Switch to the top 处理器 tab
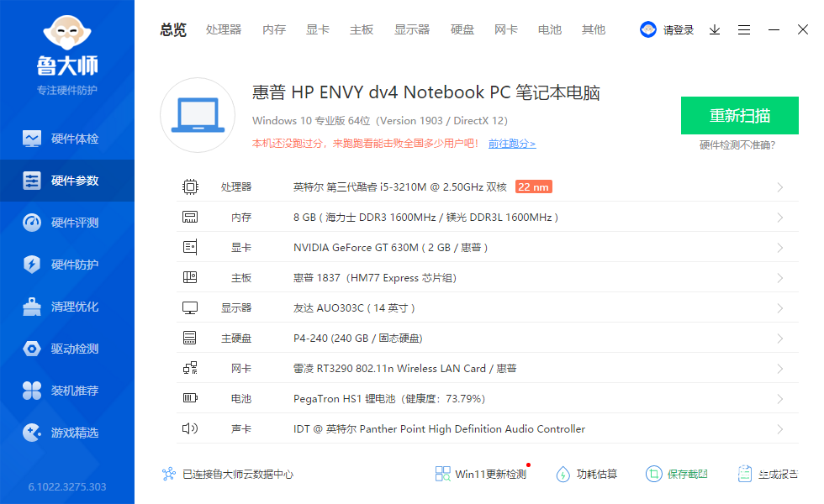Image resolution: width=824 pixels, height=504 pixels. pyautogui.click(x=224, y=29)
